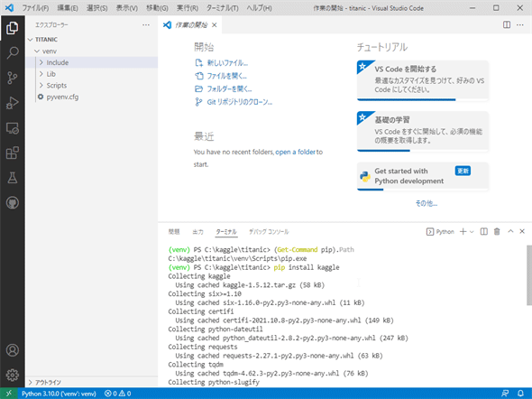Open the ファイル(F) menu
This screenshot has height=399, width=532.
coord(35,8)
